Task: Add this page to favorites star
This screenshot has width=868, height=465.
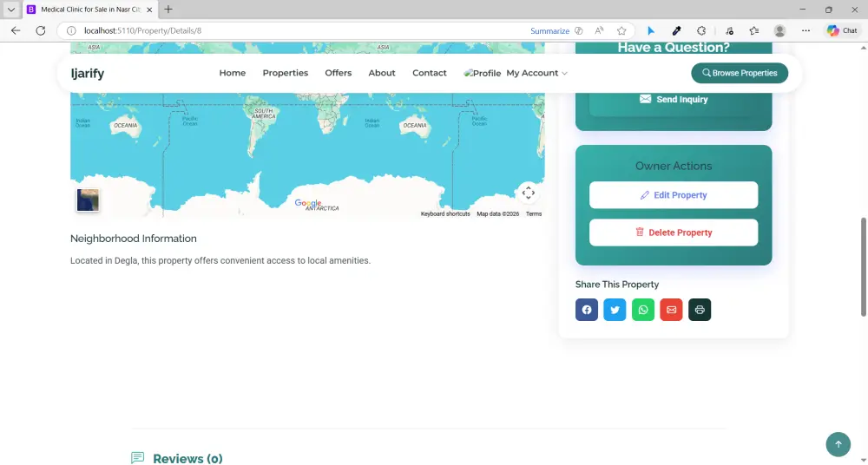Action: [621, 31]
